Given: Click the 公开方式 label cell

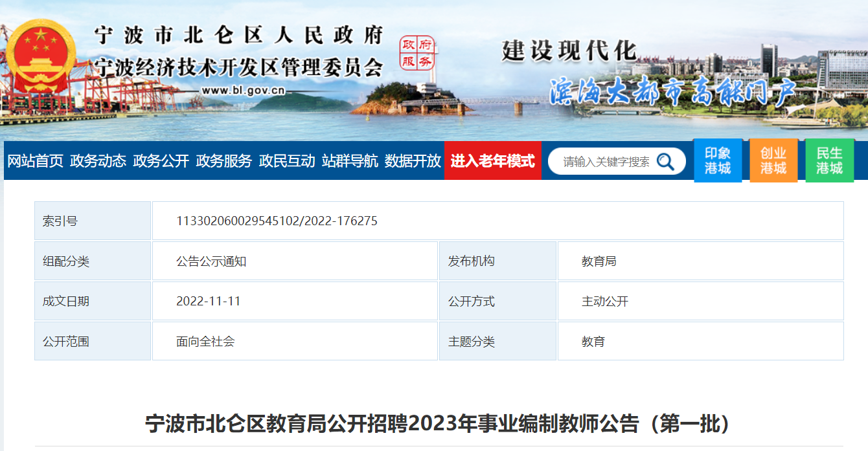Looking at the screenshot, I should point(497,301).
